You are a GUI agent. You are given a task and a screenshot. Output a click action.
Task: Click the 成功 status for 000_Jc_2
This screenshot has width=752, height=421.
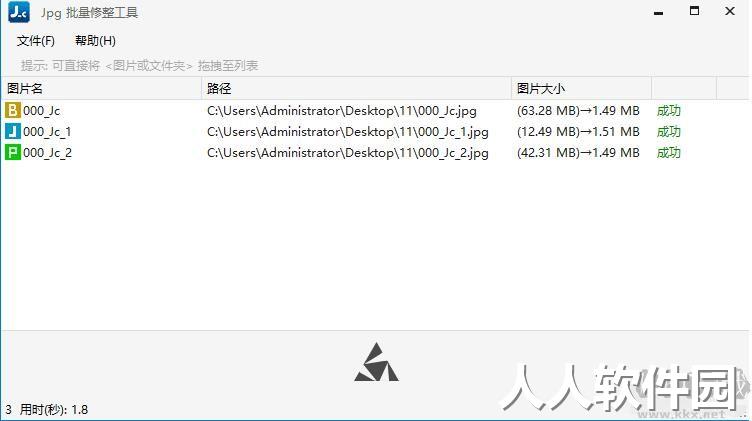[669, 153]
